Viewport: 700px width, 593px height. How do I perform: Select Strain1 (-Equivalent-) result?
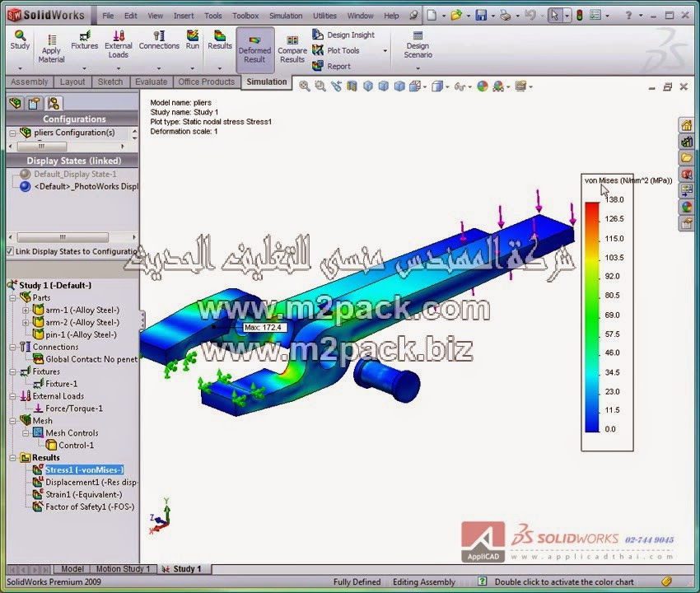point(83,494)
